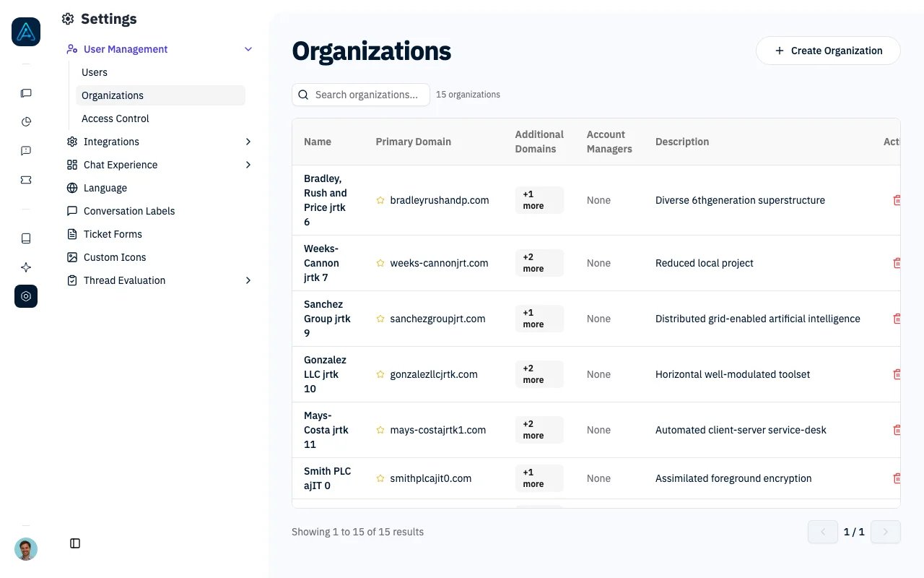This screenshot has width=924, height=578.
Task: Click the Name column header
Action: 318,142
